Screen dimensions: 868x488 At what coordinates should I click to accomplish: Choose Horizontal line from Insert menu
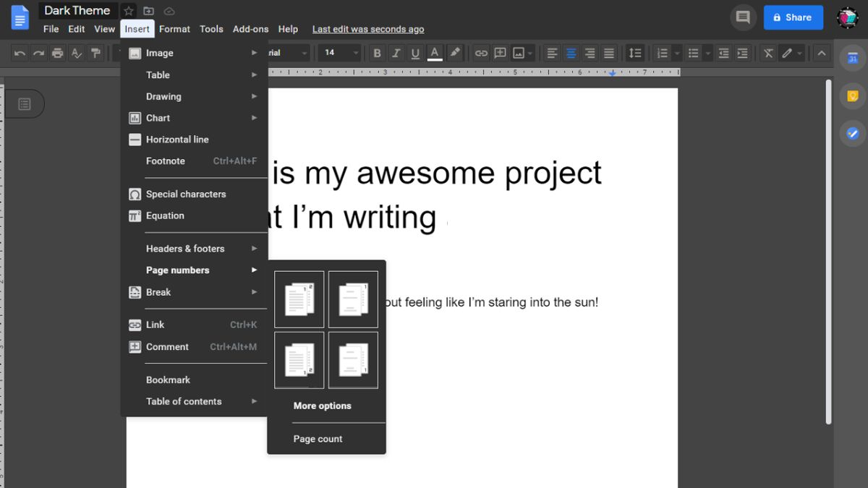[x=177, y=140]
